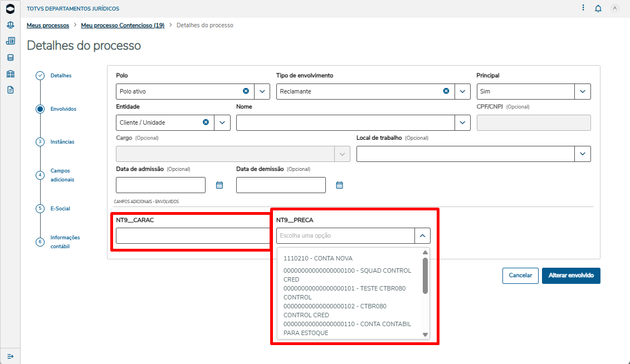Open the three-dot options menu in header

pos(583,8)
